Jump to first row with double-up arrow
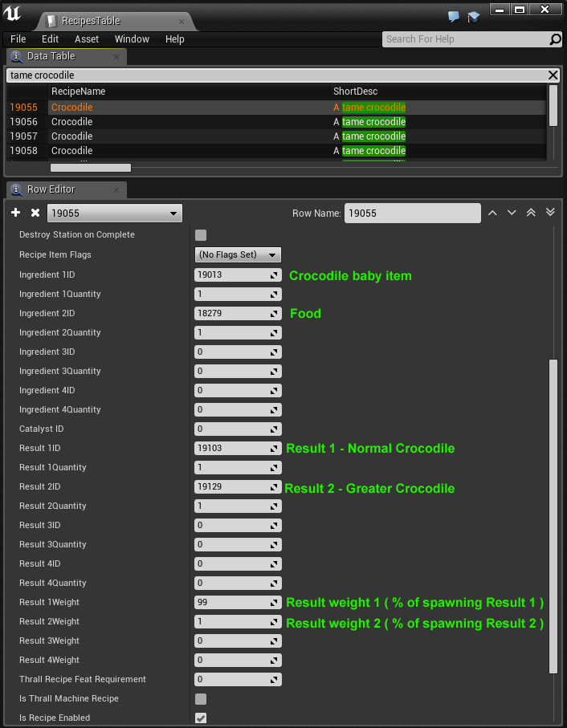Screen dimensions: 567x728 531,213
